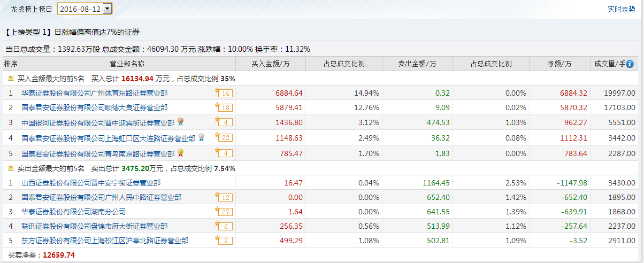Viewport: 644px width, 263px height.
Task: Open 华泰证券股份有限公司广州体育东路证券营业部 link
Action: [x=94, y=93]
